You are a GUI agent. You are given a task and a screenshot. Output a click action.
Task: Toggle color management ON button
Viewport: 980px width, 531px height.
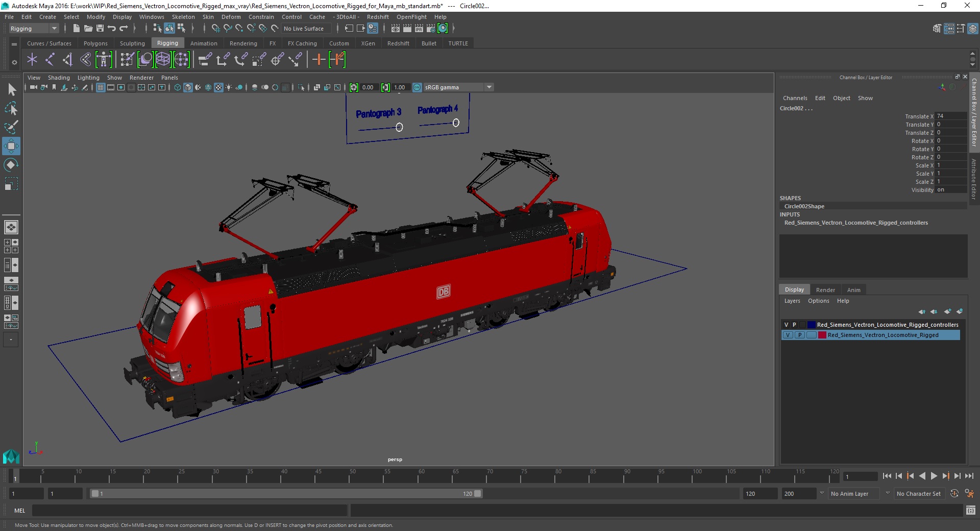pyautogui.click(x=417, y=87)
